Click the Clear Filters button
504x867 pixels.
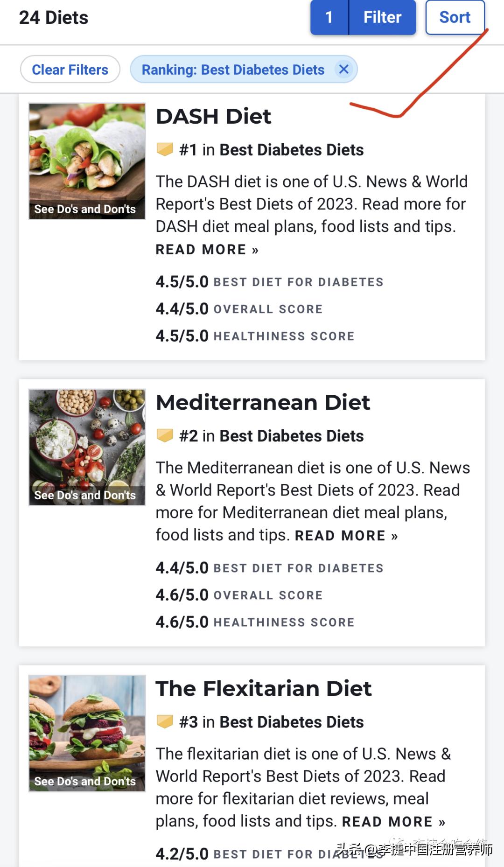point(70,70)
